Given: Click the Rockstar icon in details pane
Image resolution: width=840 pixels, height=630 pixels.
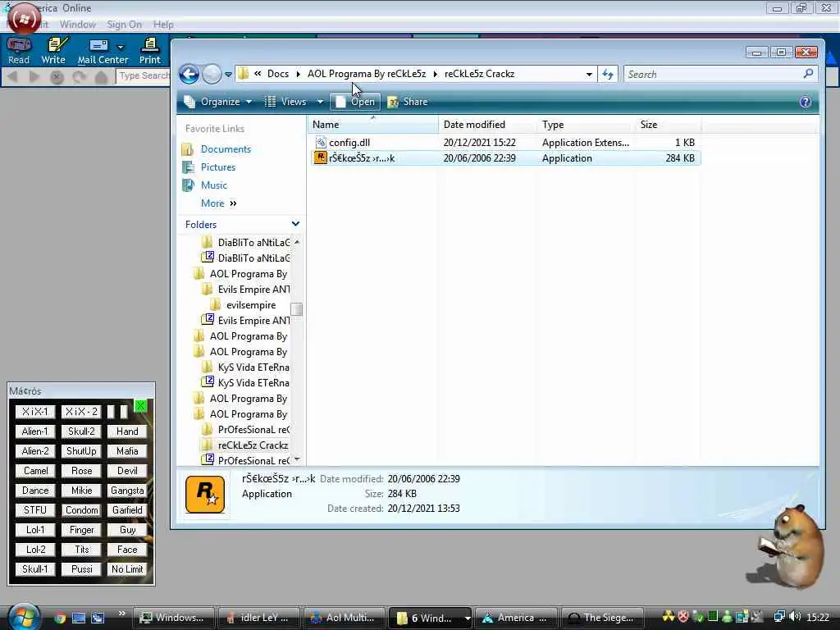Looking at the screenshot, I should coord(205,494).
